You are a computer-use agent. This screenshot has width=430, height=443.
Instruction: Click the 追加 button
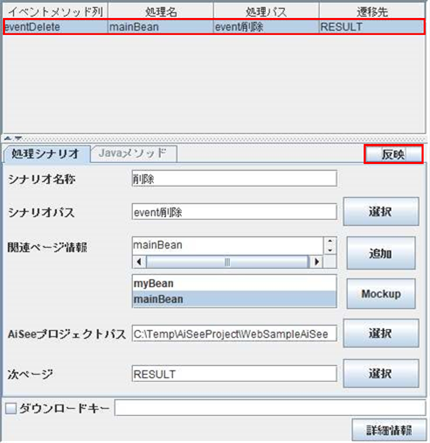pos(381,253)
